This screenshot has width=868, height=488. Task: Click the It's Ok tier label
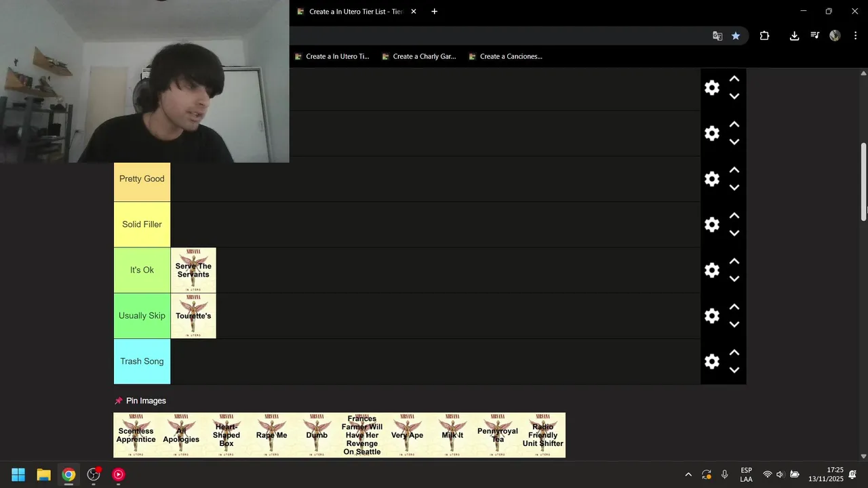142,270
